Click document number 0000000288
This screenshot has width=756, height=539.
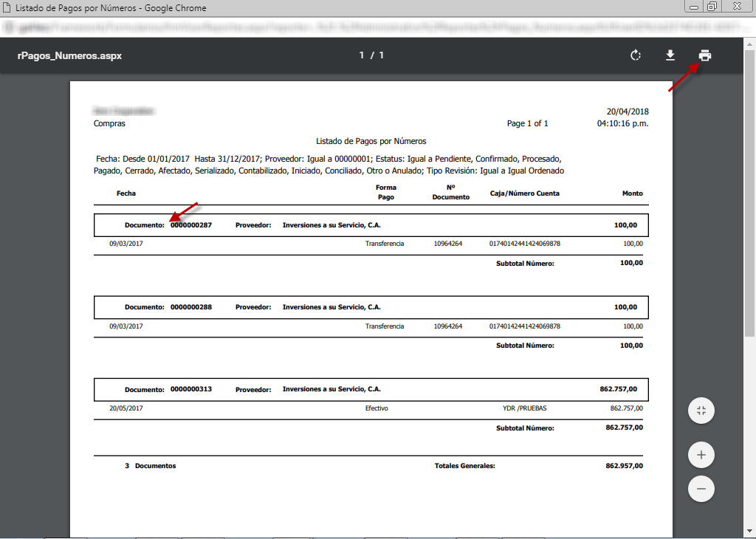pyautogui.click(x=191, y=307)
